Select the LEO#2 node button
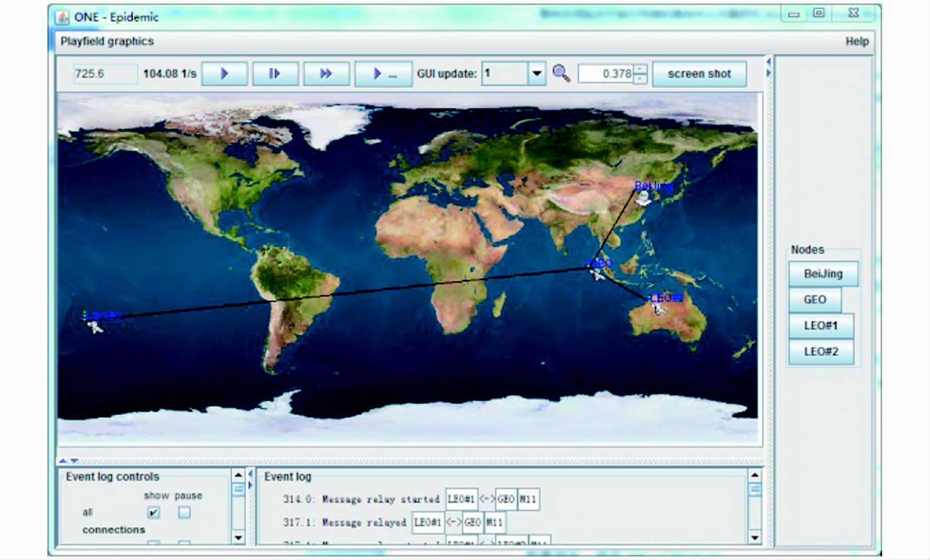 coord(820,352)
